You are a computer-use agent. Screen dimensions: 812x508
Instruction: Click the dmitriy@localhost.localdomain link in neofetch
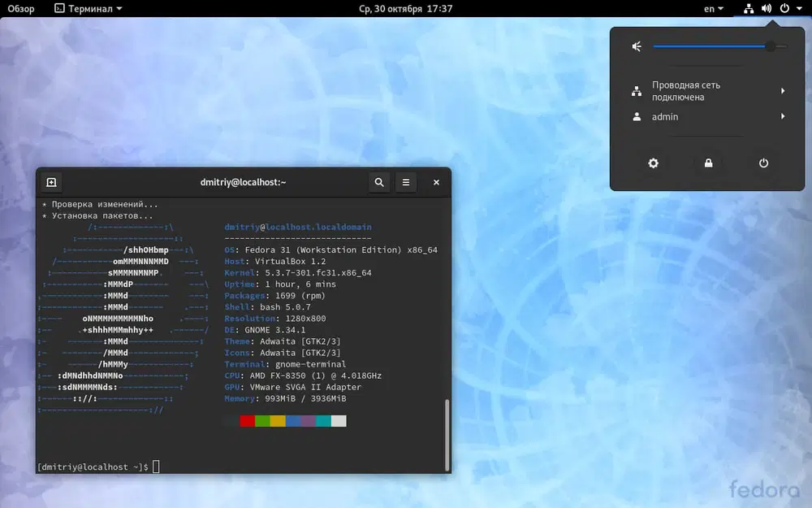click(297, 227)
